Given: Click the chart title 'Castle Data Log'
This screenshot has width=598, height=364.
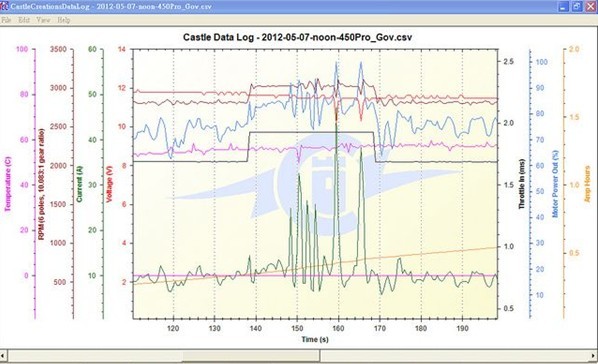Looking at the screenshot, I should (297, 37).
